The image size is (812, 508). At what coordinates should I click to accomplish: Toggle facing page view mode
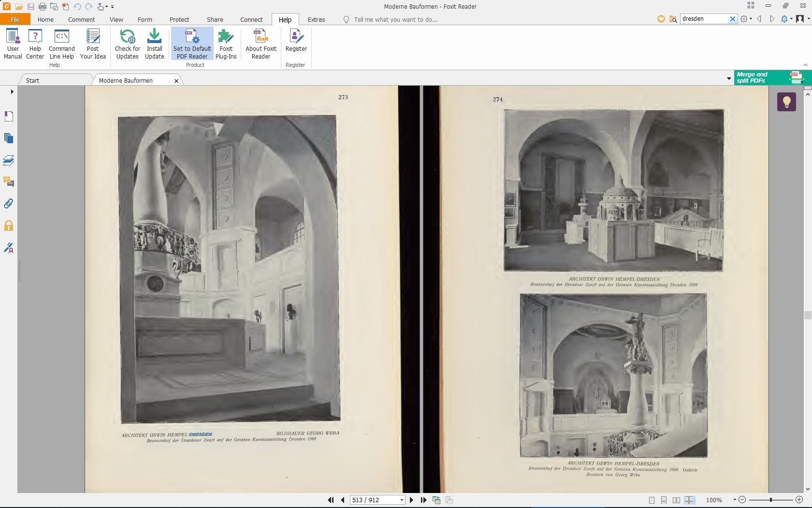(x=677, y=500)
